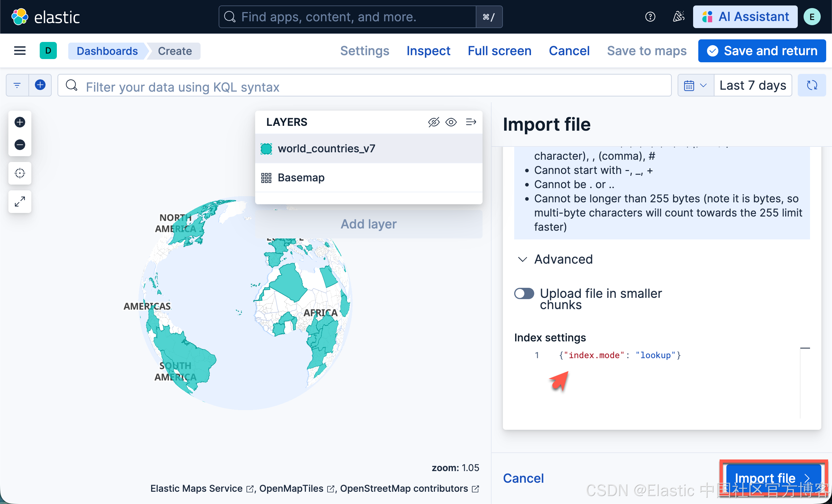The width and height of the screenshot is (832, 504).
Task: Click the fit to data bounds icon
Action: tap(20, 173)
